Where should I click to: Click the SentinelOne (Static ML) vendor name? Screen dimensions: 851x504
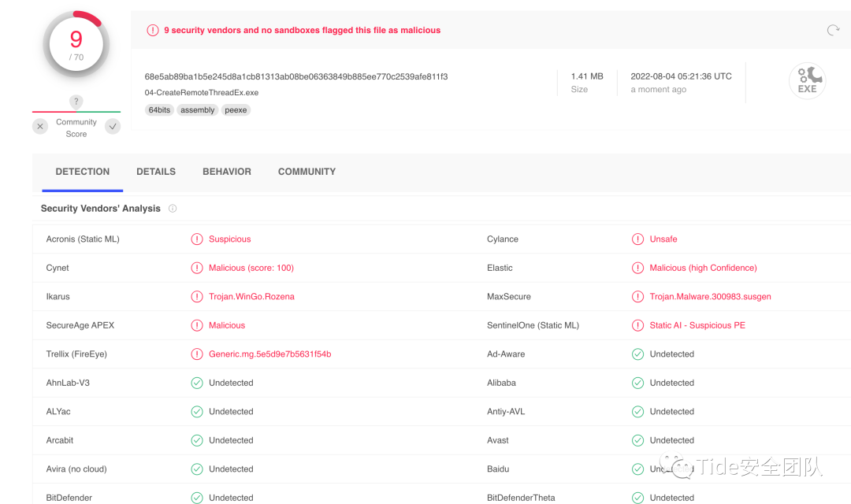533,325
